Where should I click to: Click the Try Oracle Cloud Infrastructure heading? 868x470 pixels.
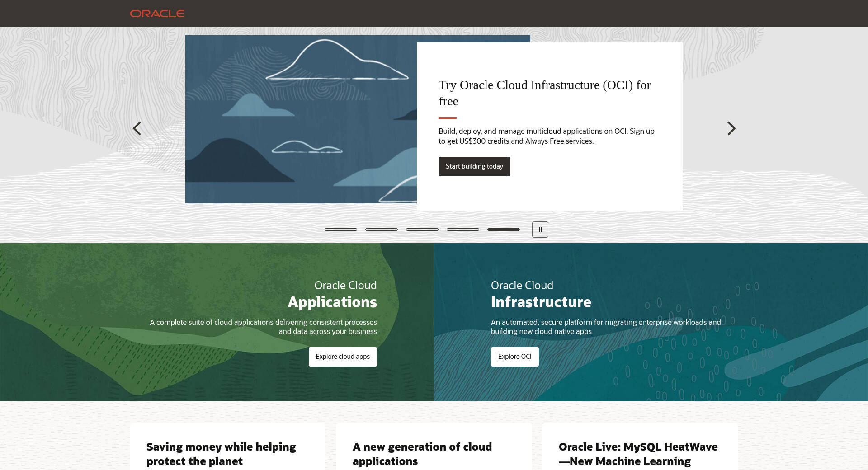click(544, 93)
